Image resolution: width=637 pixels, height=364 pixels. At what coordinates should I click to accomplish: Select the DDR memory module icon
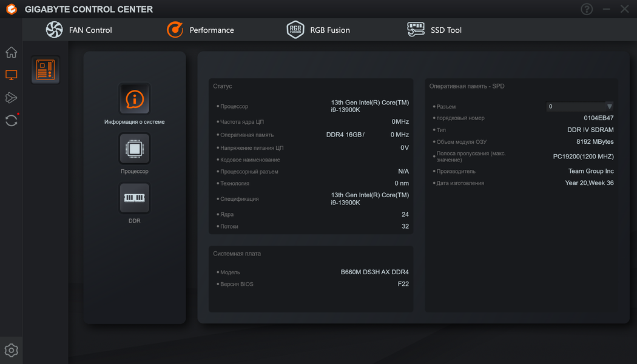(x=135, y=198)
